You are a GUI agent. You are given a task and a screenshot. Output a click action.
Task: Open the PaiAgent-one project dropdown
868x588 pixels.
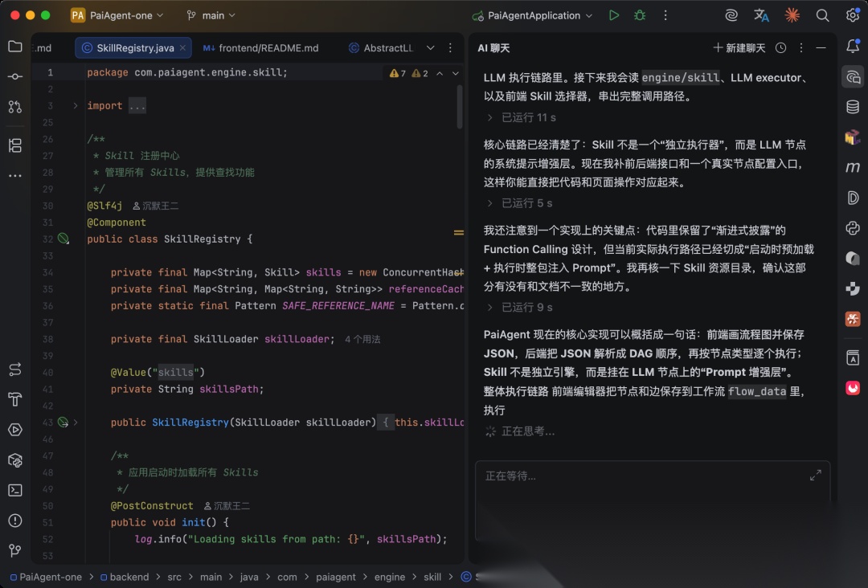117,15
